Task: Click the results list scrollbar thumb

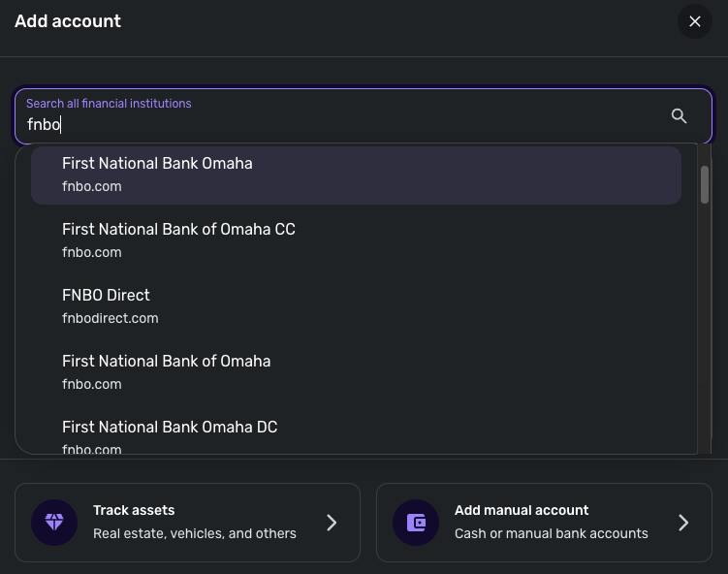Action: click(x=705, y=184)
